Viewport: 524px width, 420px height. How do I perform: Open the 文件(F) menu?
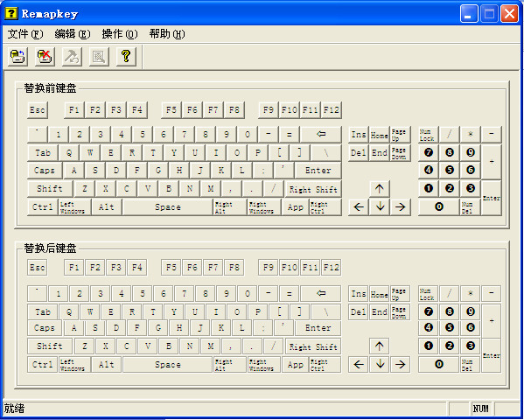25,34
